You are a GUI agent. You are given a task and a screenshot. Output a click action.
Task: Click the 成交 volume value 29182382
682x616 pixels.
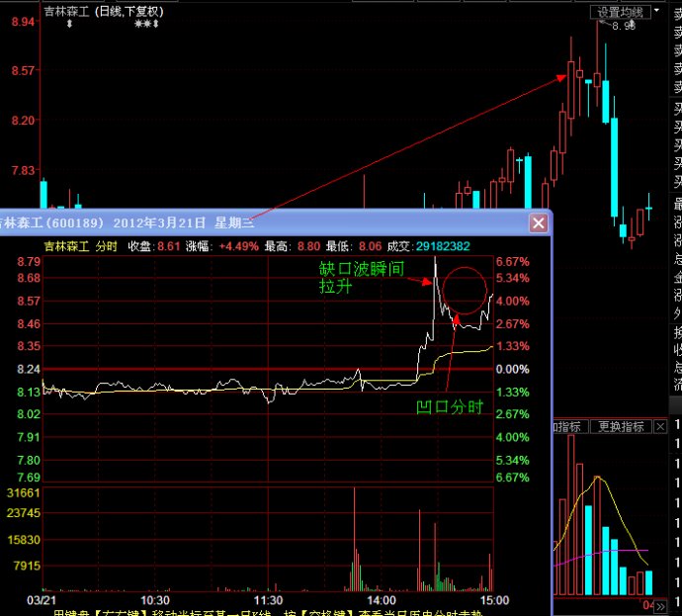pos(443,246)
